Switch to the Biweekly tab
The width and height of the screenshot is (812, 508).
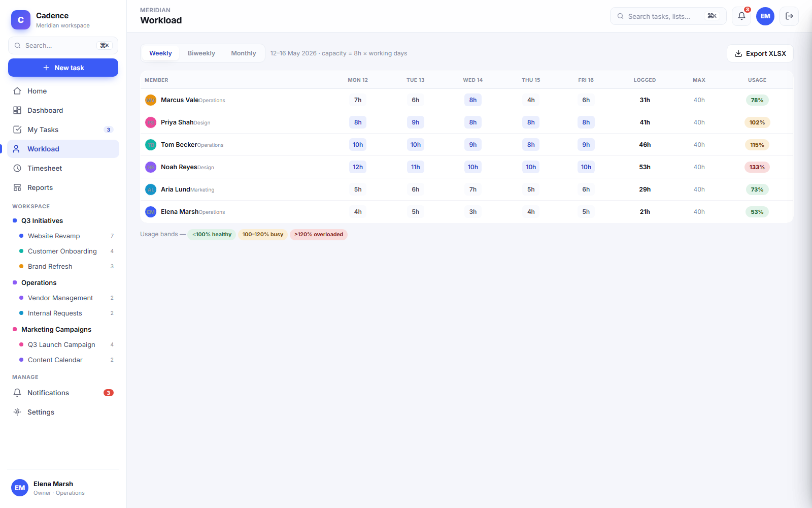[x=201, y=53]
